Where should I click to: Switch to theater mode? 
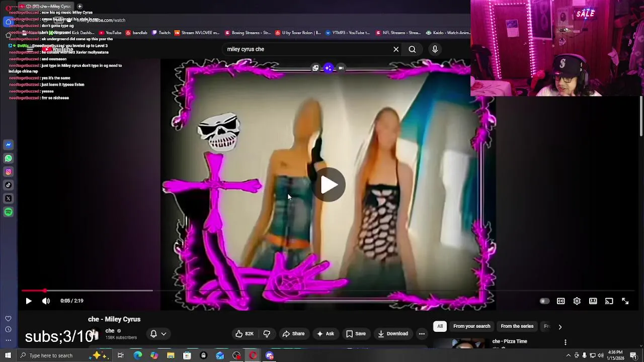click(x=593, y=301)
